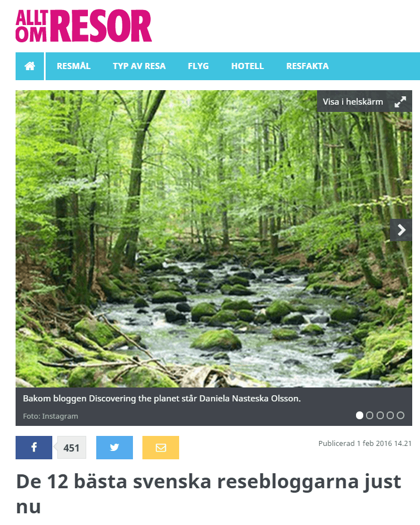Share article via Twitter bird icon
The image size is (420, 525).
[115, 447]
